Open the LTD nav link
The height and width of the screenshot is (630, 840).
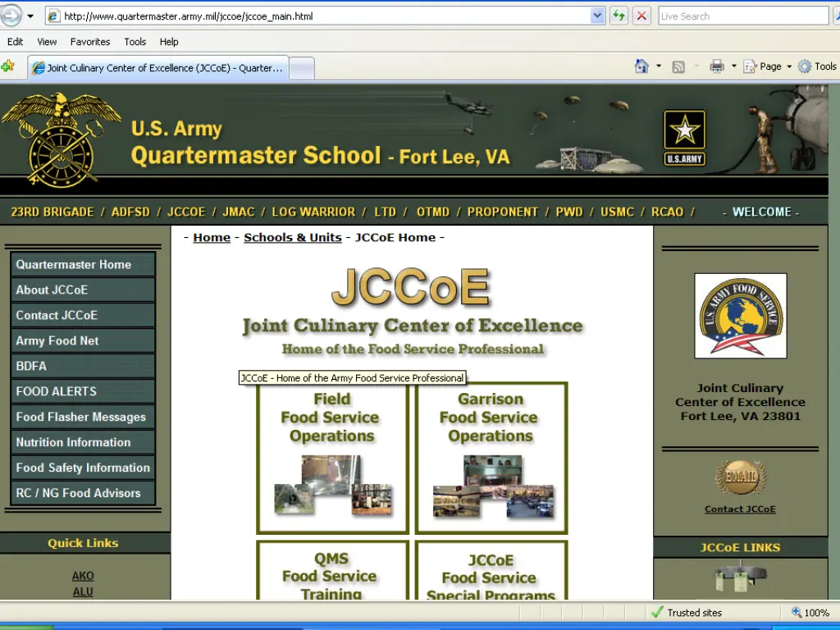point(386,212)
